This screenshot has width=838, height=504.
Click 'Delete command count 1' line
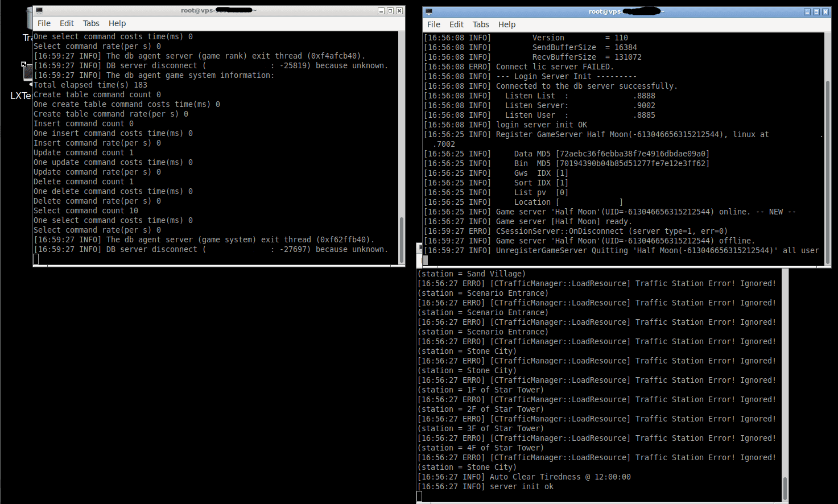84,181
